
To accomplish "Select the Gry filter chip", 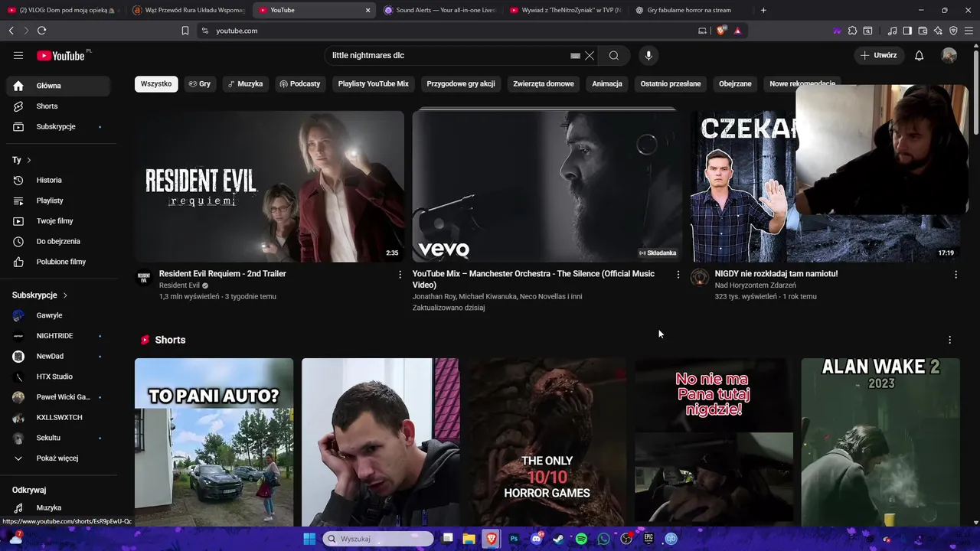I will (x=200, y=83).
